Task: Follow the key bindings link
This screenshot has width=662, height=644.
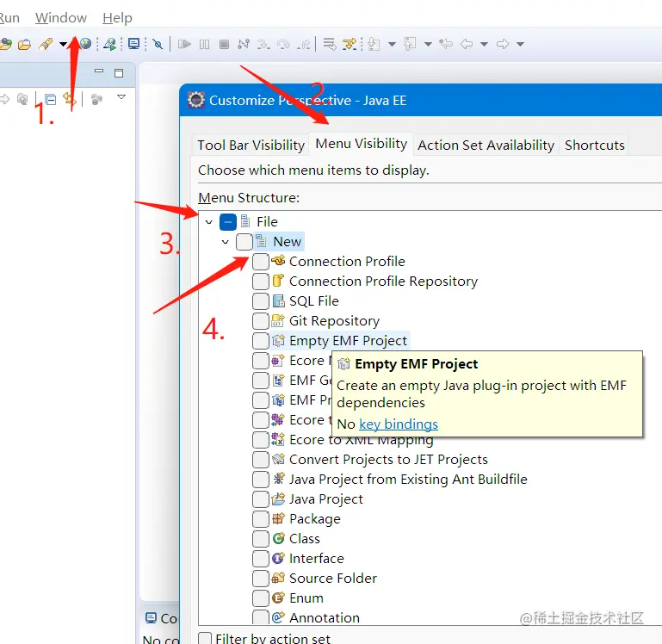Action: coord(399,424)
